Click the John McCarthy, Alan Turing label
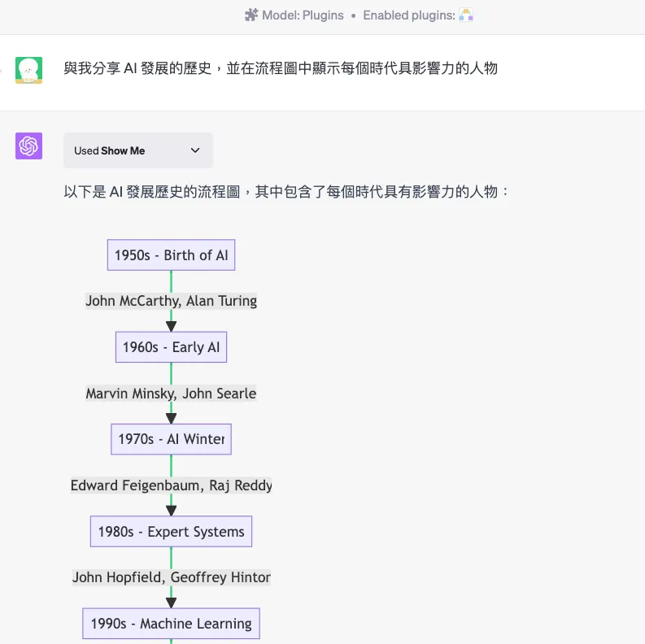The width and height of the screenshot is (645, 644). tap(171, 301)
